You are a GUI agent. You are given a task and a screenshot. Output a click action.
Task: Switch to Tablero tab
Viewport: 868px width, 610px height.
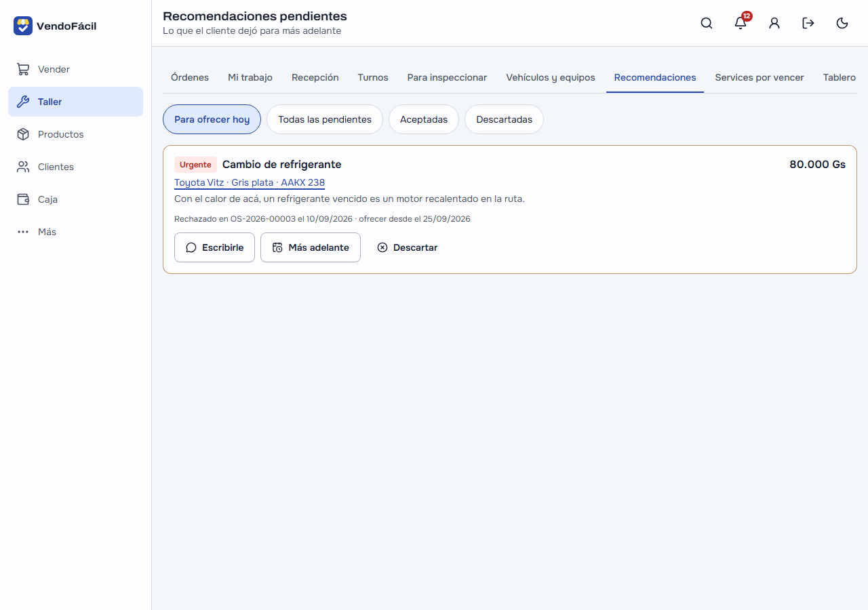pos(840,77)
